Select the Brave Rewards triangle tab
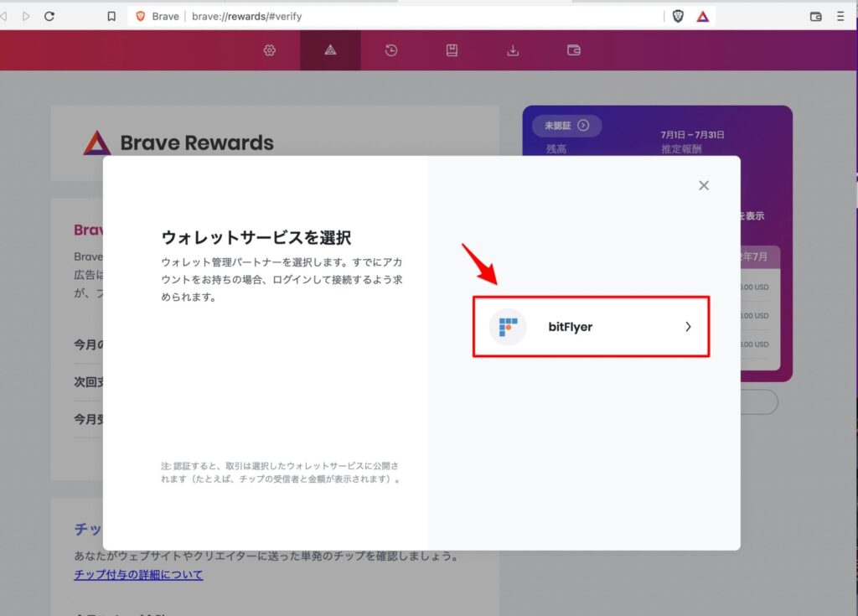Viewport: 858px width, 616px height. click(x=330, y=50)
